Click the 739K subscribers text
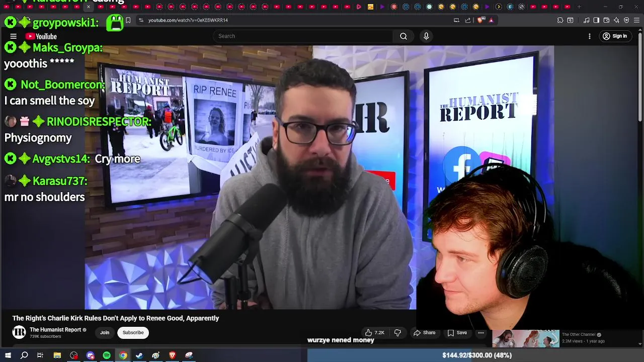Image resolution: width=644 pixels, height=362 pixels. click(45, 336)
